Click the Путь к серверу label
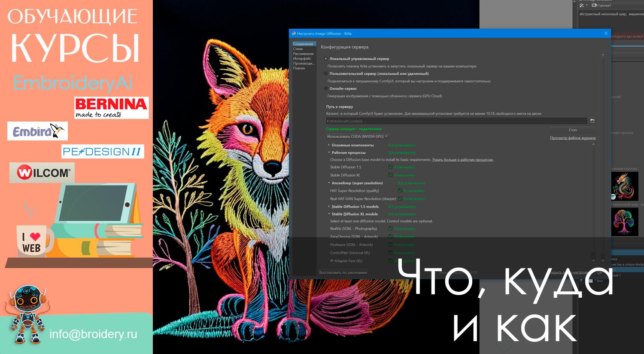Screen dimensions: 644x354 [x=339, y=107]
